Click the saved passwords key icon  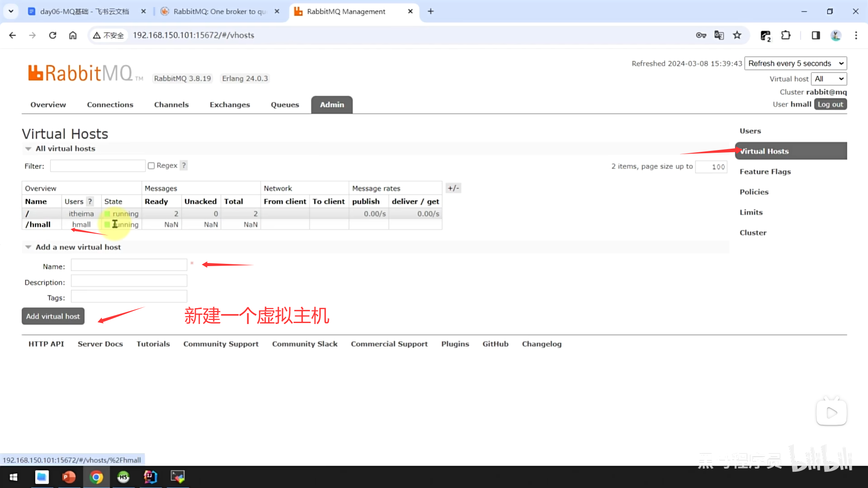701,35
